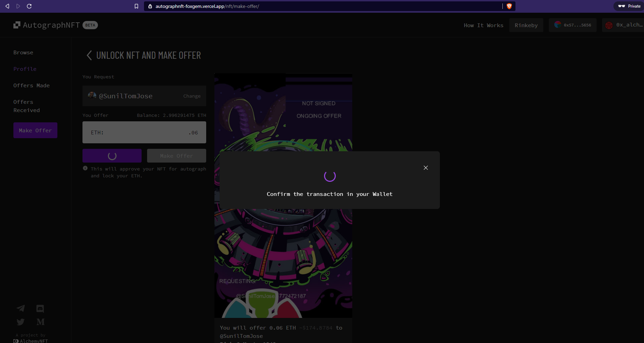
Task: Open the Rinkeby network selector
Action: [x=526, y=25]
